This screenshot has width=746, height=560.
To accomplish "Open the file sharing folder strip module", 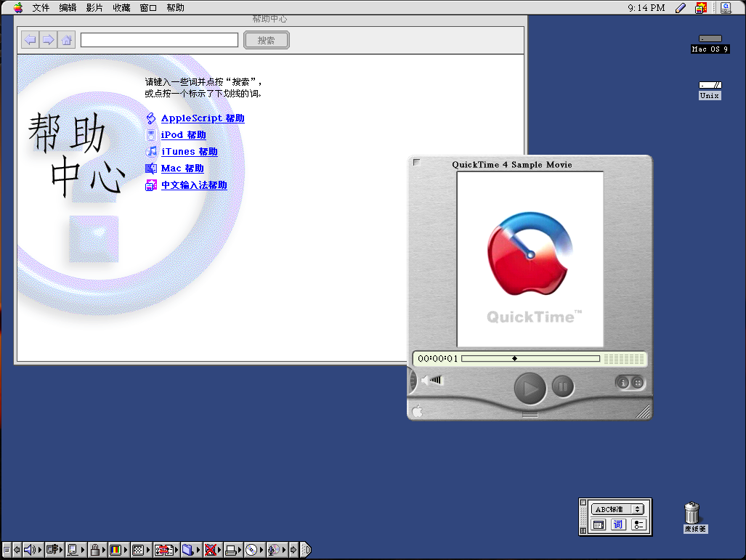I will [191, 550].
